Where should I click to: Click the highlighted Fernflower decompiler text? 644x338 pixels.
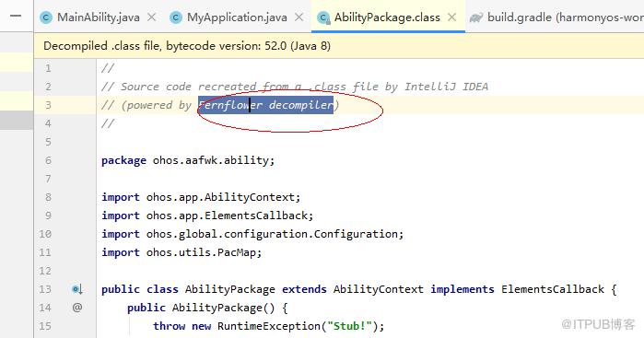[x=265, y=105]
